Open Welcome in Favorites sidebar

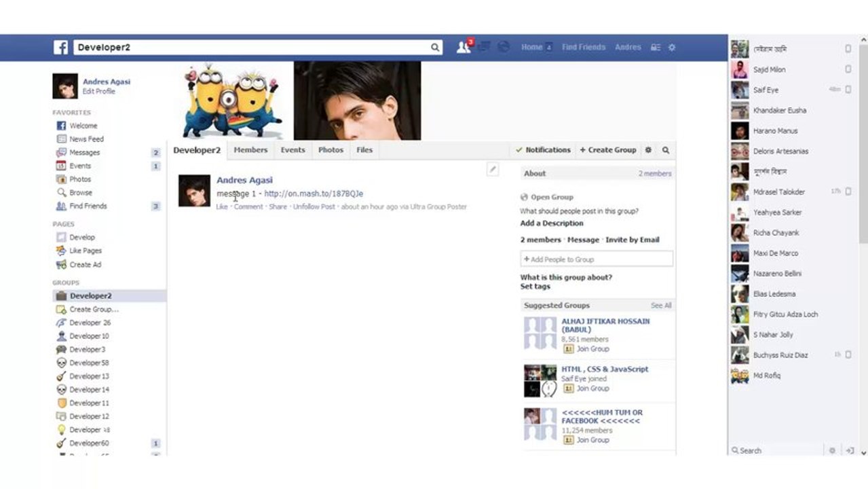[83, 126]
